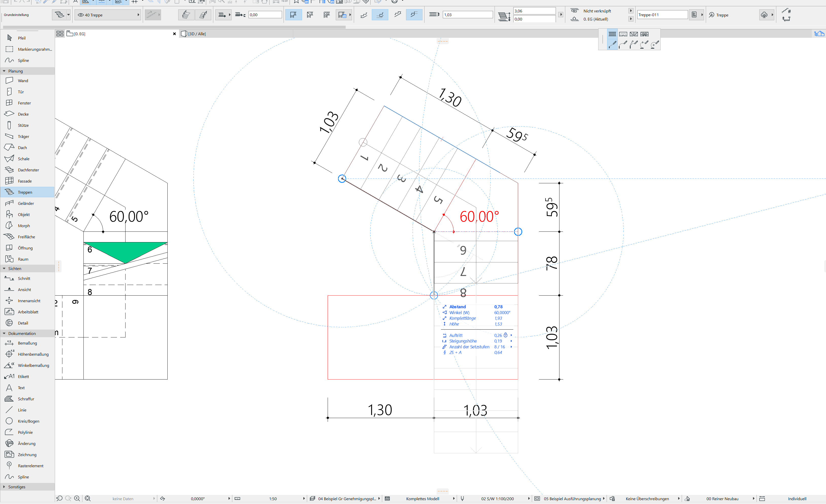Select the Geländer railing tool

click(26, 203)
